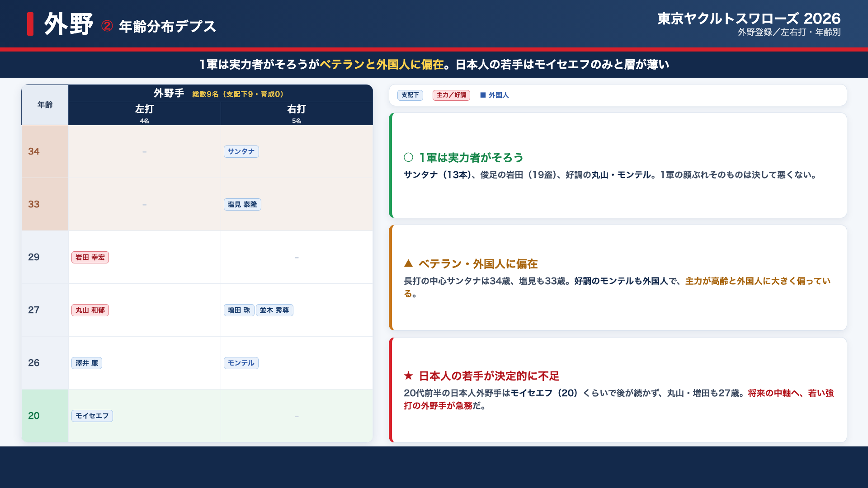Click the 増田 珠 player tag
This screenshot has height=488, width=868.
[x=239, y=310]
